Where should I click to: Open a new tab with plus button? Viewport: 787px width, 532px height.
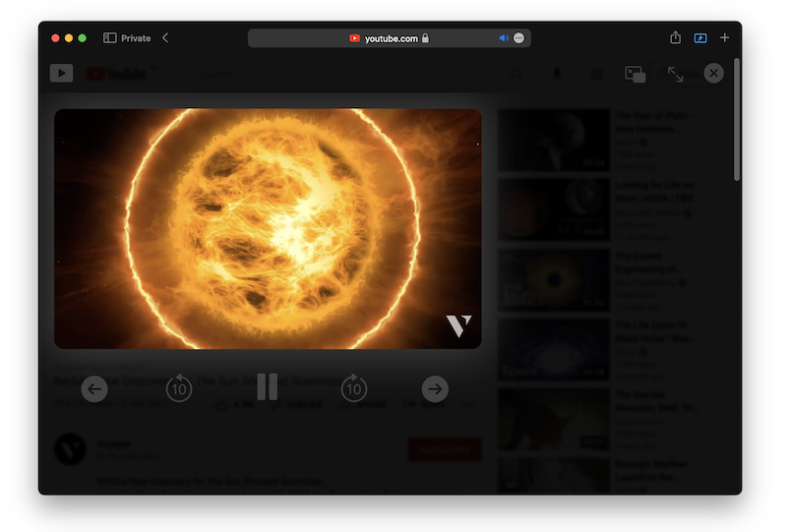tap(725, 37)
